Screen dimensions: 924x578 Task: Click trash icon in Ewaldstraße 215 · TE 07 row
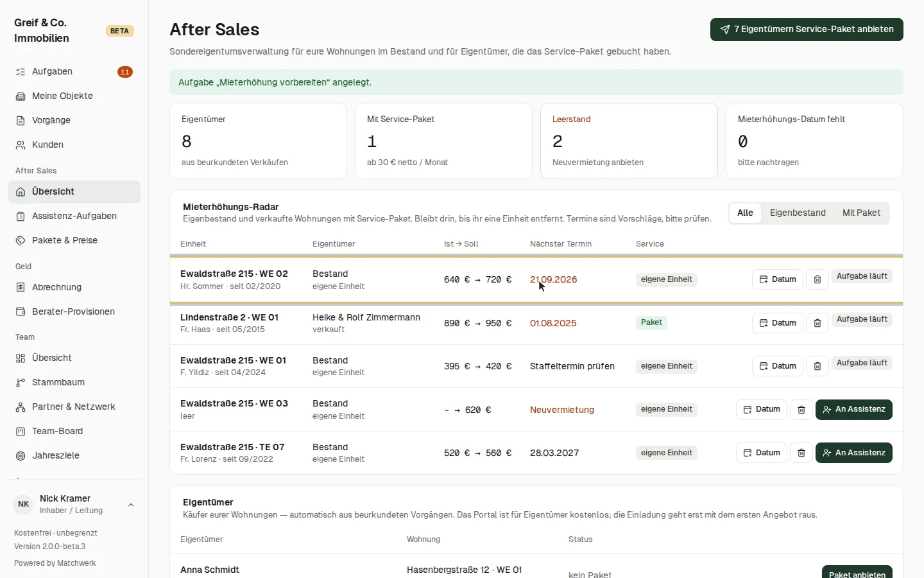[801, 453]
